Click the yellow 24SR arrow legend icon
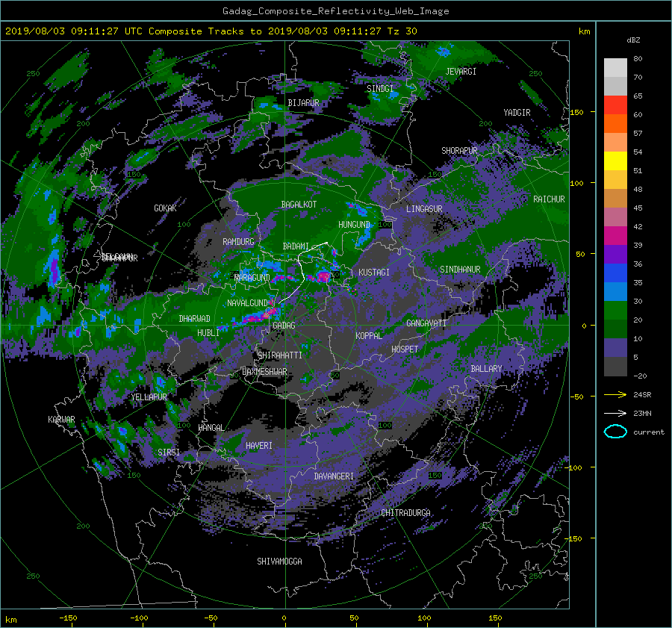This screenshot has width=672, height=628. point(615,395)
